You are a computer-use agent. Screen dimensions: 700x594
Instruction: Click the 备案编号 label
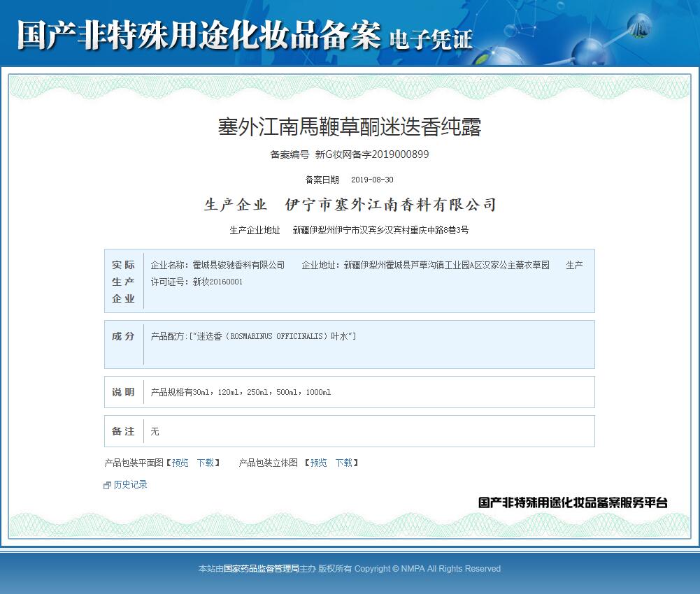coord(290,154)
